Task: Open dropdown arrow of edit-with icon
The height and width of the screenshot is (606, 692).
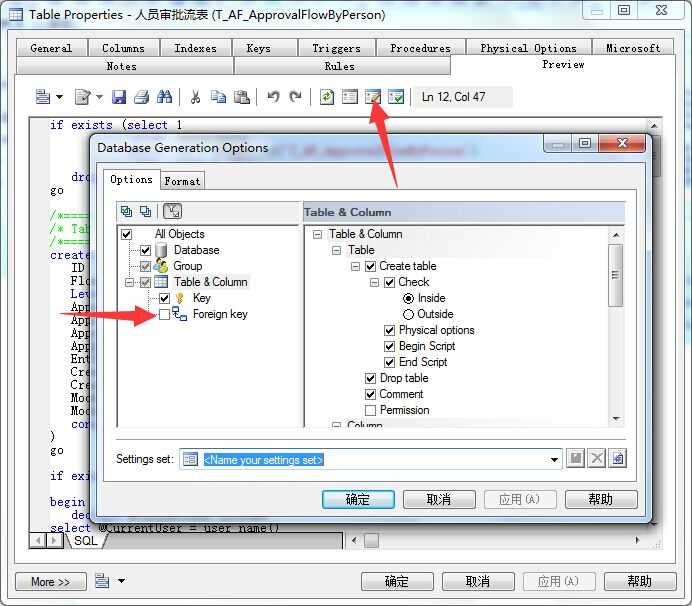Action: click(x=99, y=97)
